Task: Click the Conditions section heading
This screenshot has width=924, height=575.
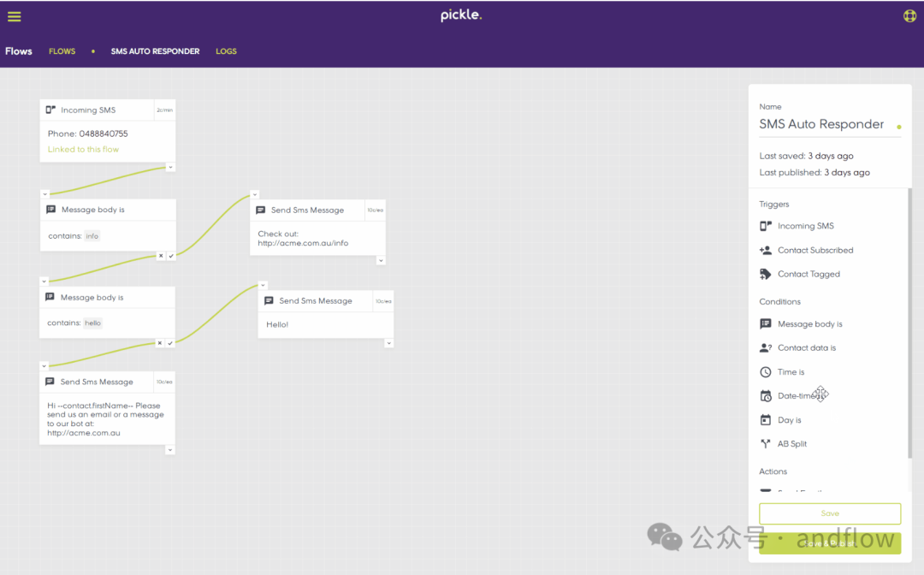Action: 779,302
